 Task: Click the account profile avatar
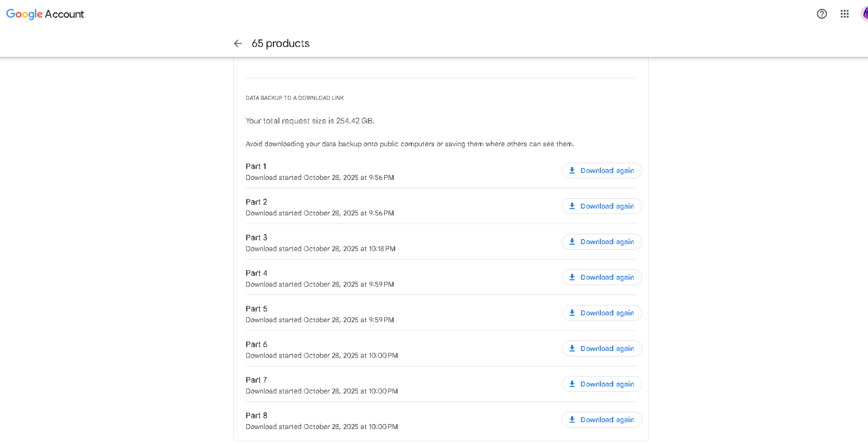coord(864,14)
